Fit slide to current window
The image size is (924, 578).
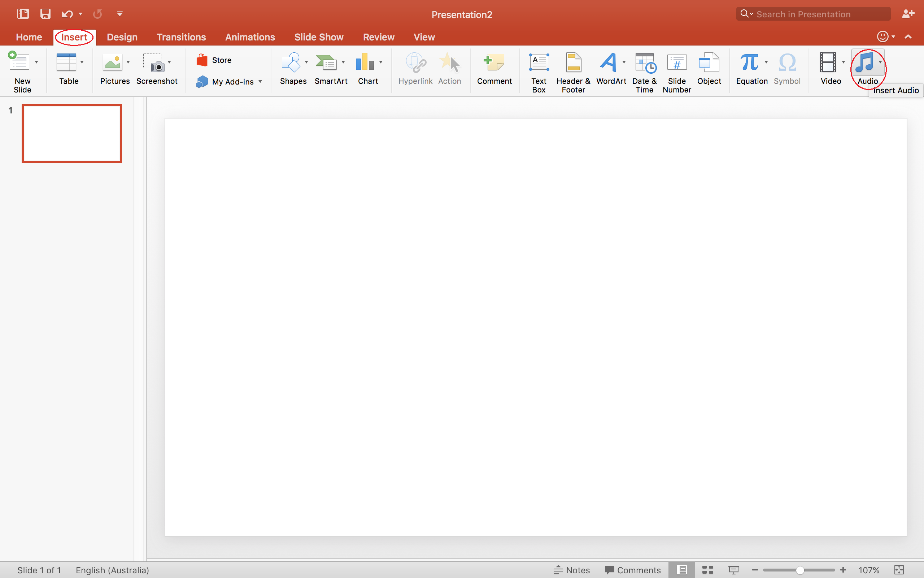(899, 570)
